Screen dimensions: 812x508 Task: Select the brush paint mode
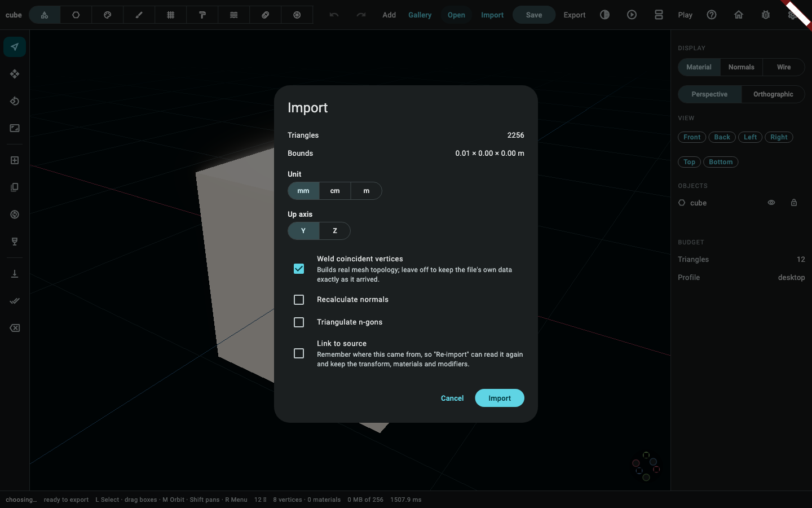coord(139,15)
